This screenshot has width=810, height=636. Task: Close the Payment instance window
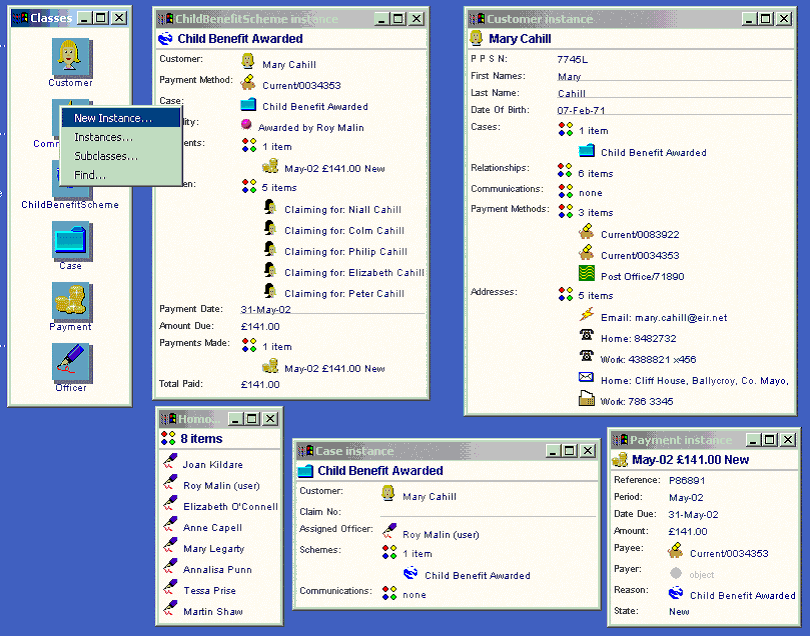click(x=788, y=440)
